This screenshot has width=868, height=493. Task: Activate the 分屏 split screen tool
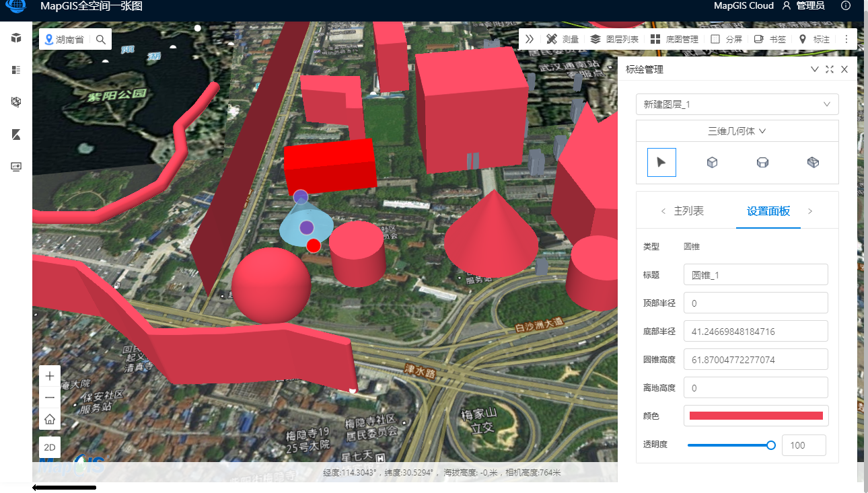point(727,39)
